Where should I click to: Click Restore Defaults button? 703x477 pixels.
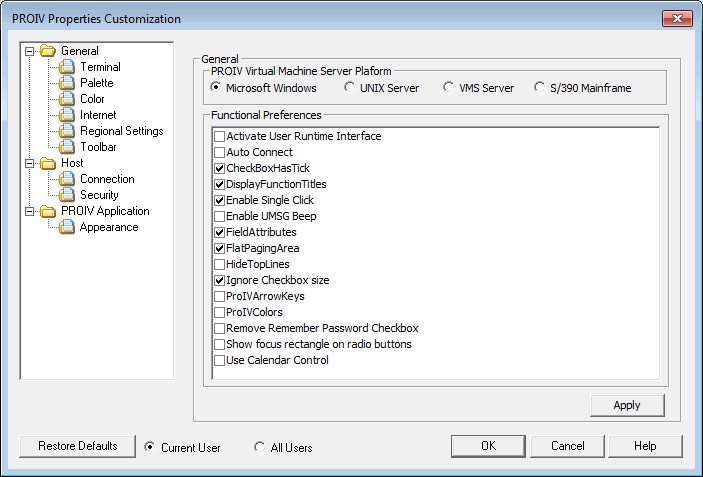point(78,446)
